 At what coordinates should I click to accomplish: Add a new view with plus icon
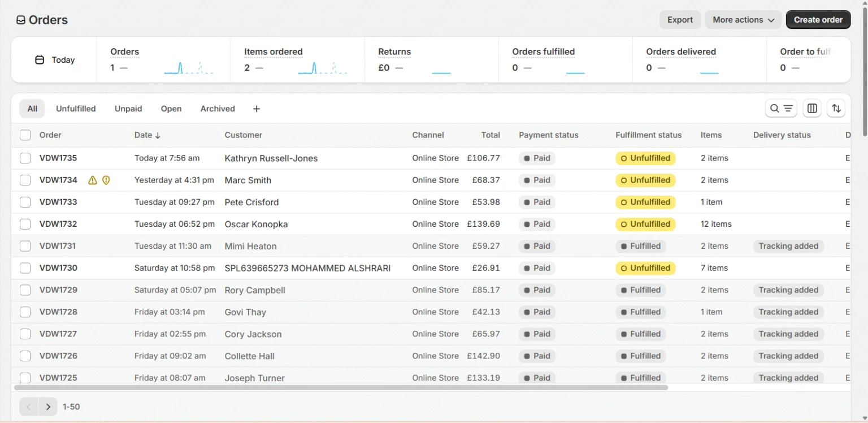tap(257, 109)
